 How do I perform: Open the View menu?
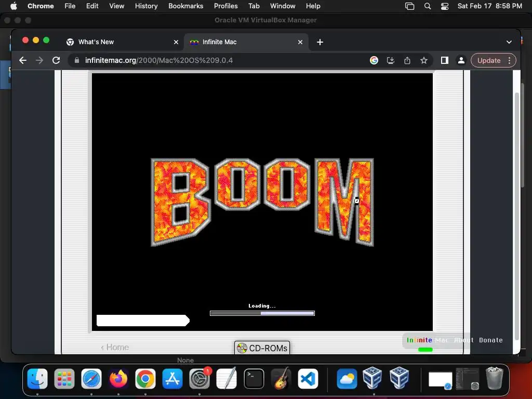116,6
